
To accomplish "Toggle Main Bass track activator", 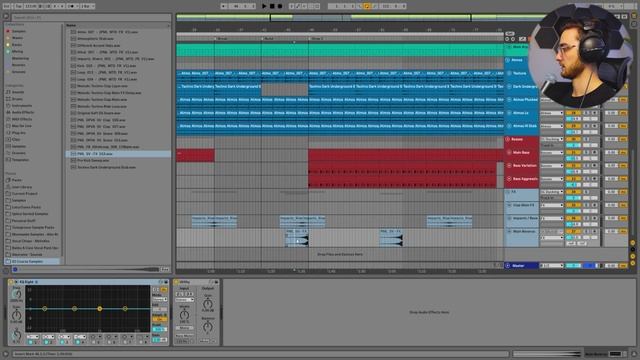I will coord(573,152).
